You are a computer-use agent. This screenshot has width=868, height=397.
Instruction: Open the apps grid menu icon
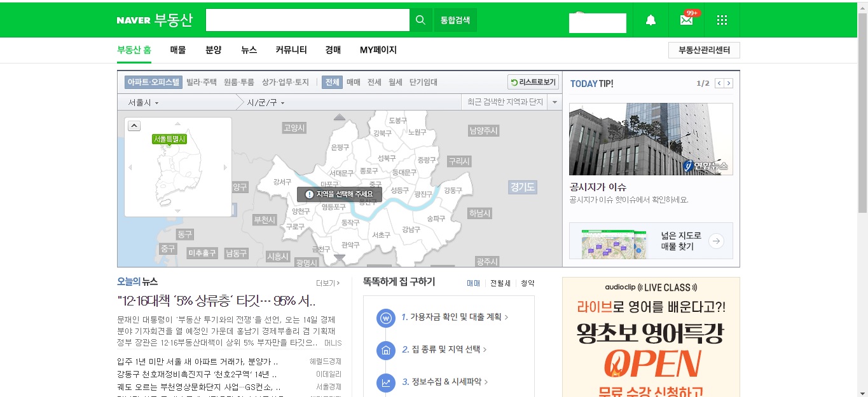(x=722, y=20)
